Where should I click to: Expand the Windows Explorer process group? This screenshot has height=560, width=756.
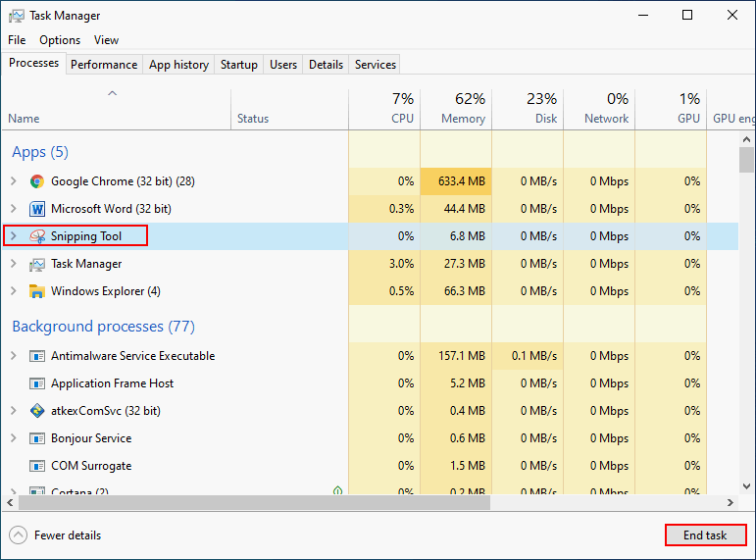(14, 291)
